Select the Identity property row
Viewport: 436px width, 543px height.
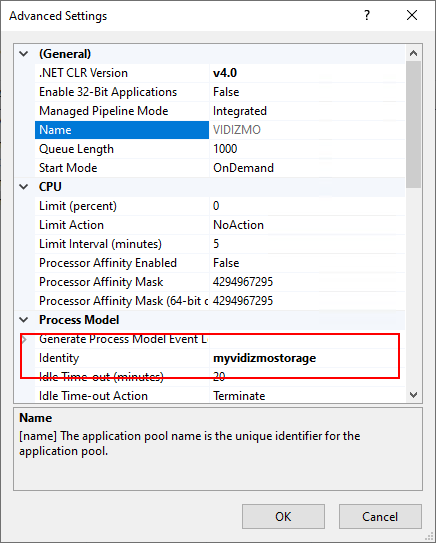pyautogui.click(x=220, y=358)
